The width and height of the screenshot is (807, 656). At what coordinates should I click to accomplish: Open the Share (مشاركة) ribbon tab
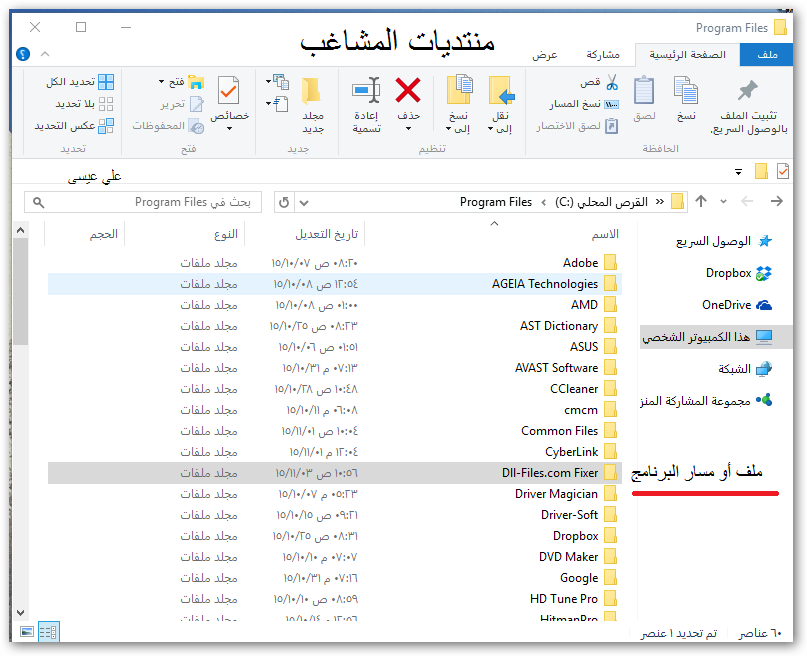603,55
